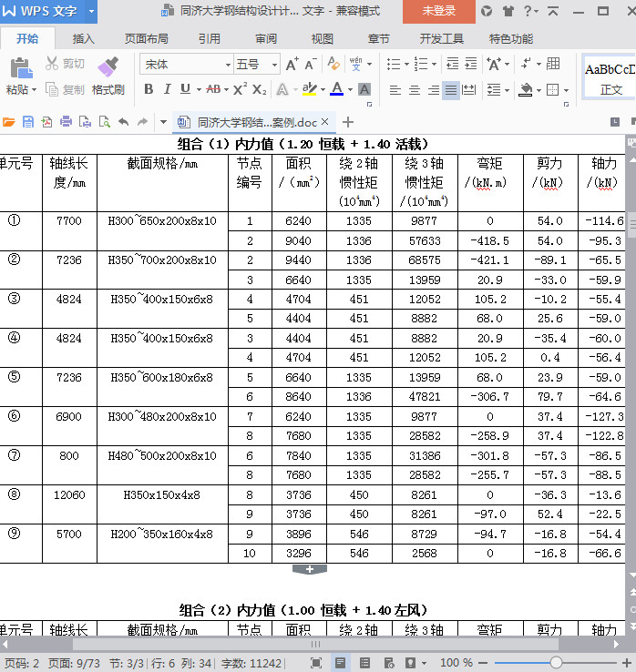Click the horizontal scrollbar thumb
Screen dimensions: 636x672
coord(315,644)
